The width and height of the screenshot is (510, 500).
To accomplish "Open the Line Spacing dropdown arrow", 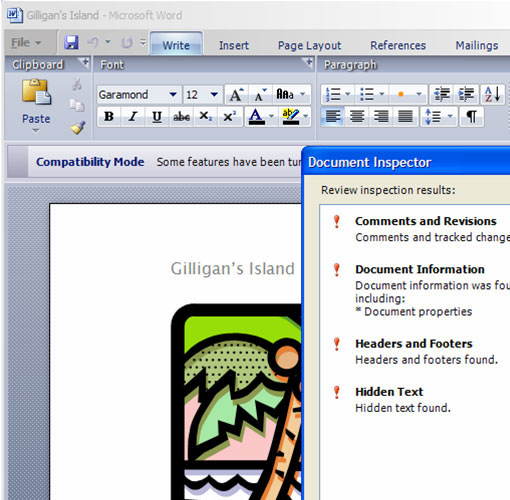I will click(x=450, y=117).
